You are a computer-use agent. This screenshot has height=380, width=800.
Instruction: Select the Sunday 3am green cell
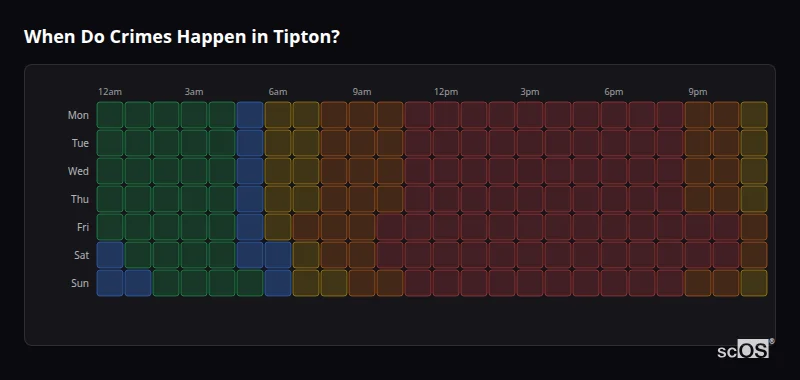(194, 283)
